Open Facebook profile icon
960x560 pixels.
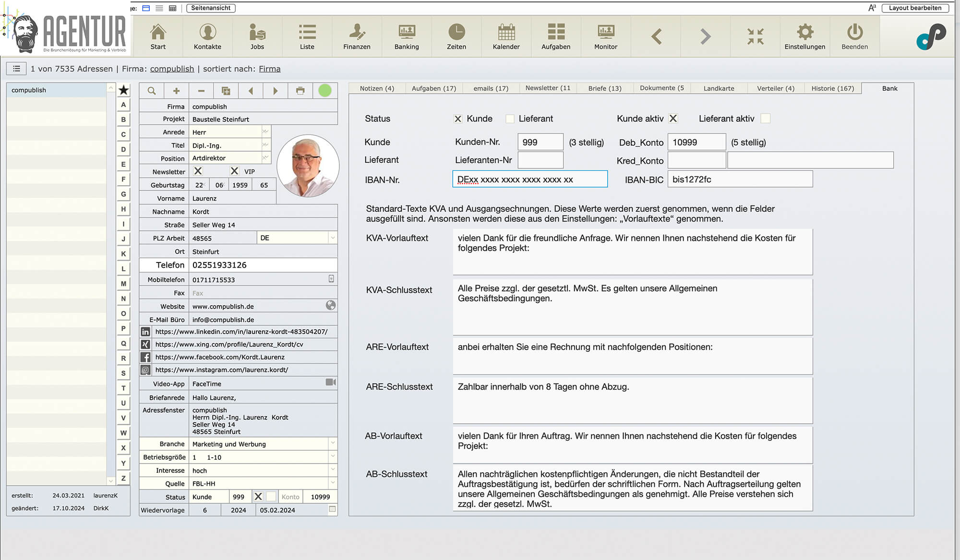[x=145, y=357]
